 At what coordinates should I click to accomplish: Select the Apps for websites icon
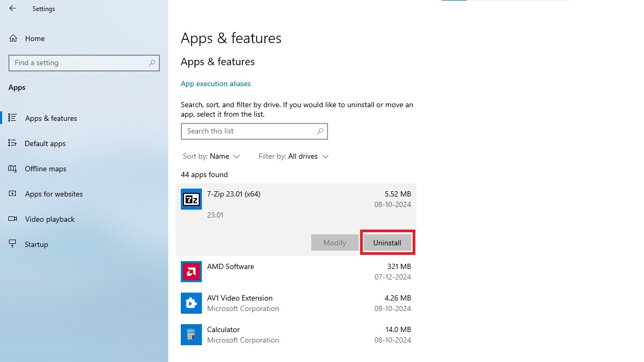click(x=13, y=194)
